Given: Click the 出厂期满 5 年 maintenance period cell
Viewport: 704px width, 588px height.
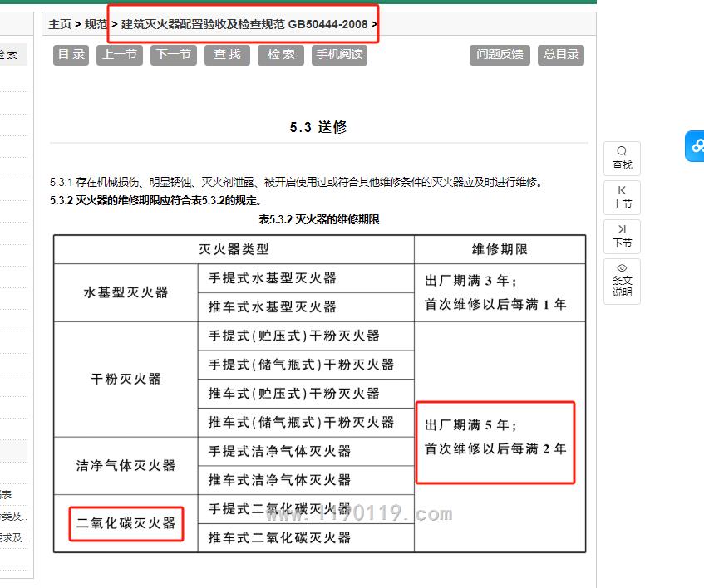Looking at the screenshot, I should (495, 437).
